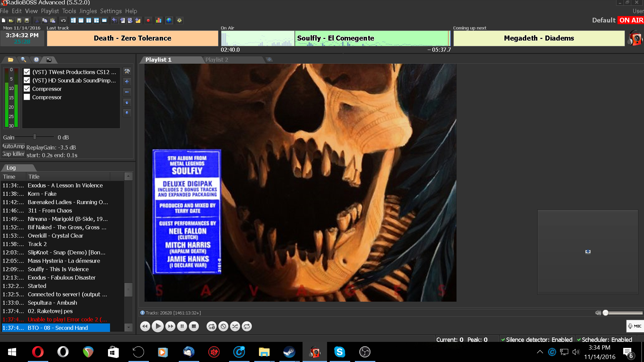This screenshot has height=362, width=644.
Task: Enable the unchecked Compressor effect
Action: (x=27, y=97)
